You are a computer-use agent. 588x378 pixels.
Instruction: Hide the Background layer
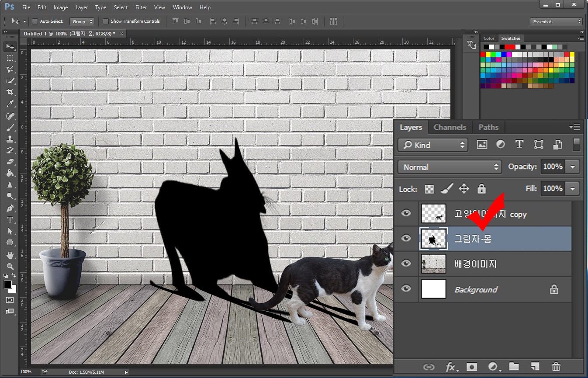pyautogui.click(x=406, y=288)
